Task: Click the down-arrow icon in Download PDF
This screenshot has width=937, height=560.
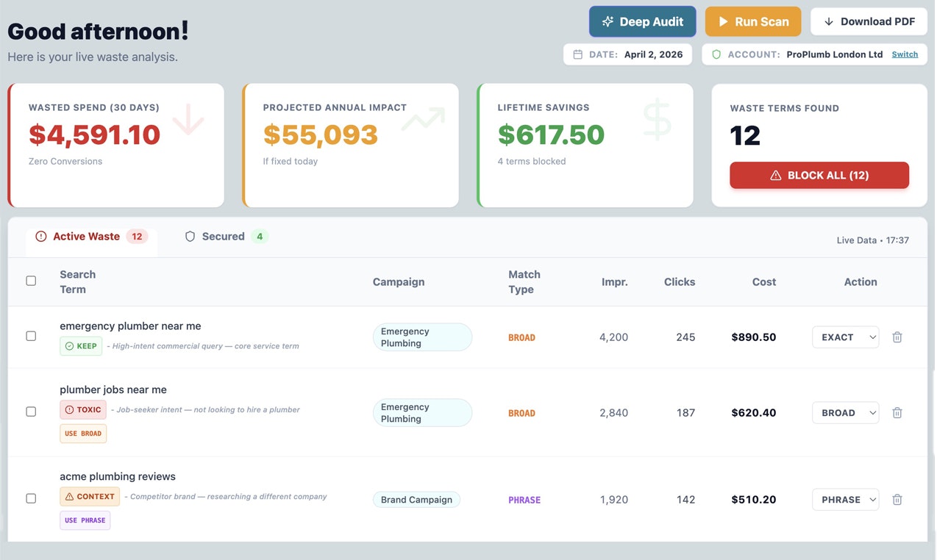Action: [x=829, y=21]
